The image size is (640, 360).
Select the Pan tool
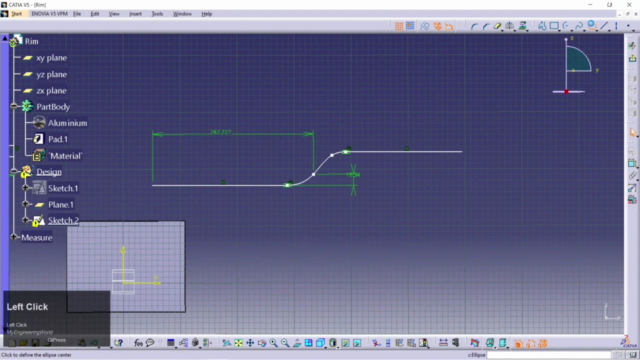(250, 343)
